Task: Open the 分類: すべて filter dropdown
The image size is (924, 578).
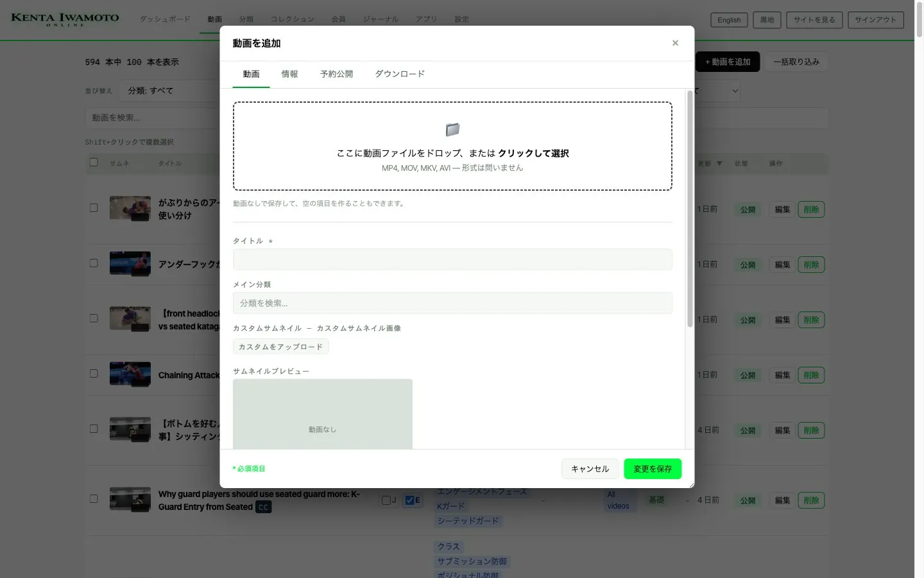Action: pos(170,91)
